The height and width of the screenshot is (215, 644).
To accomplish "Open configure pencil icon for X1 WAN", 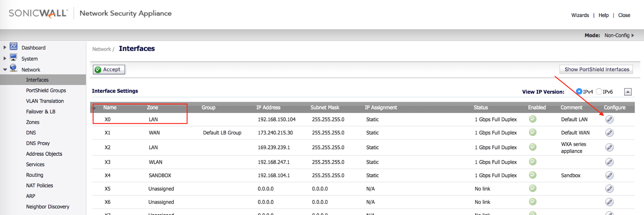I will (x=609, y=133).
